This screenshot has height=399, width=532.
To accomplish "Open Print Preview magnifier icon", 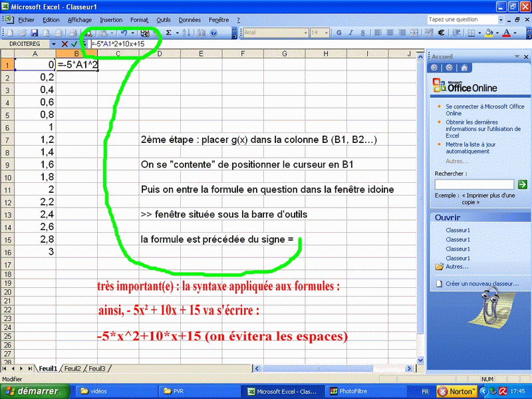I will click(x=88, y=33).
